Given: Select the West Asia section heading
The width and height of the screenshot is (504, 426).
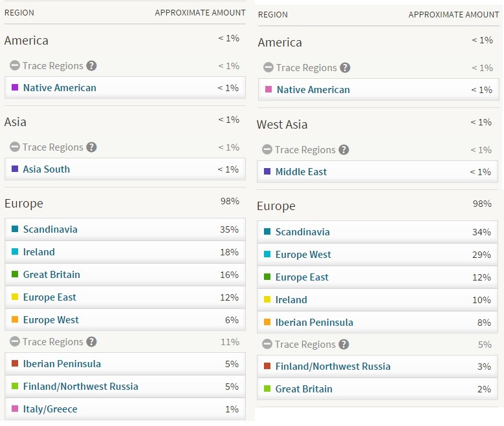Looking at the screenshot, I should click(282, 125).
